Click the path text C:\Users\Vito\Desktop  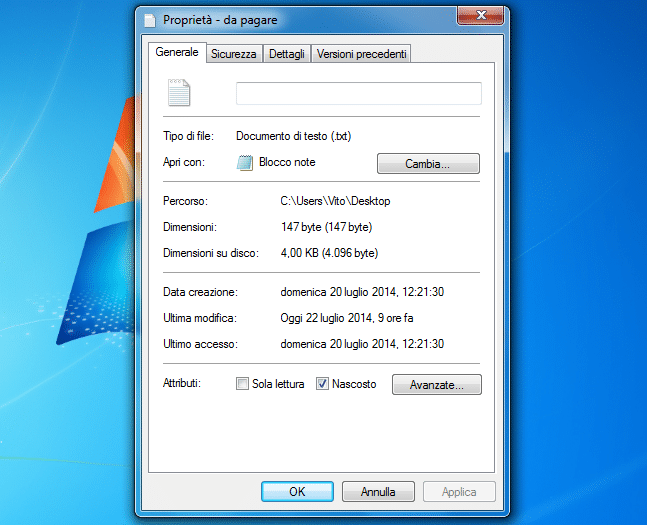tap(335, 201)
